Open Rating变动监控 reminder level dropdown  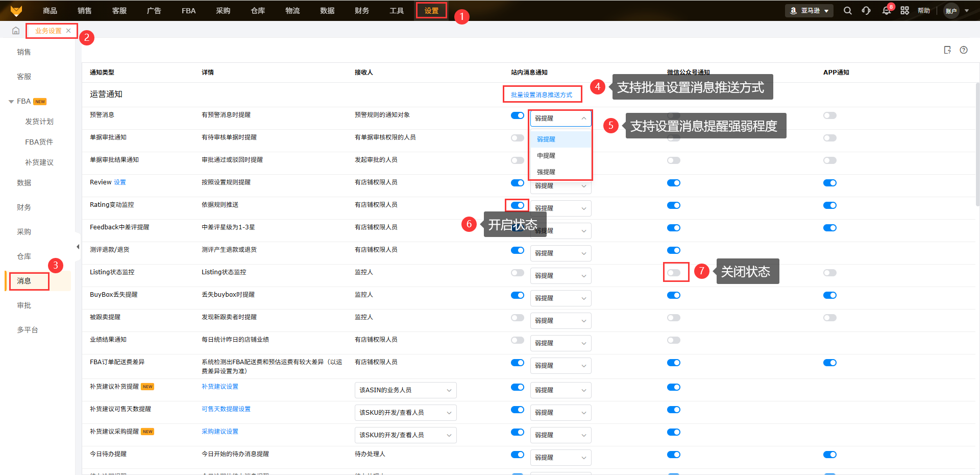560,208
